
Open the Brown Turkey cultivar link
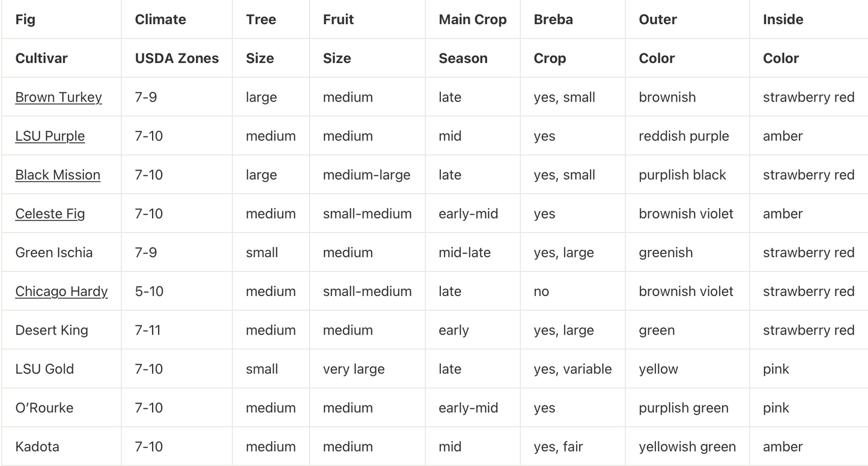(x=58, y=97)
